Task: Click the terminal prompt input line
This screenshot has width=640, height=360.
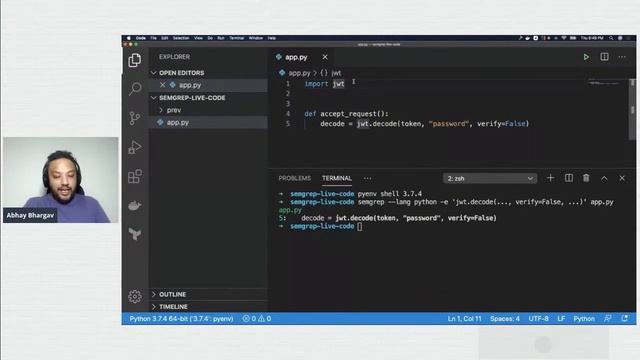Action: pos(359,226)
